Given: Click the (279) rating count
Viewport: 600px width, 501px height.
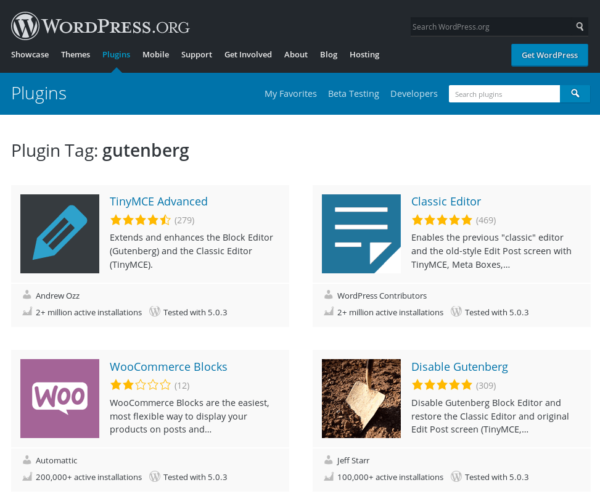Looking at the screenshot, I should tap(184, 220).
